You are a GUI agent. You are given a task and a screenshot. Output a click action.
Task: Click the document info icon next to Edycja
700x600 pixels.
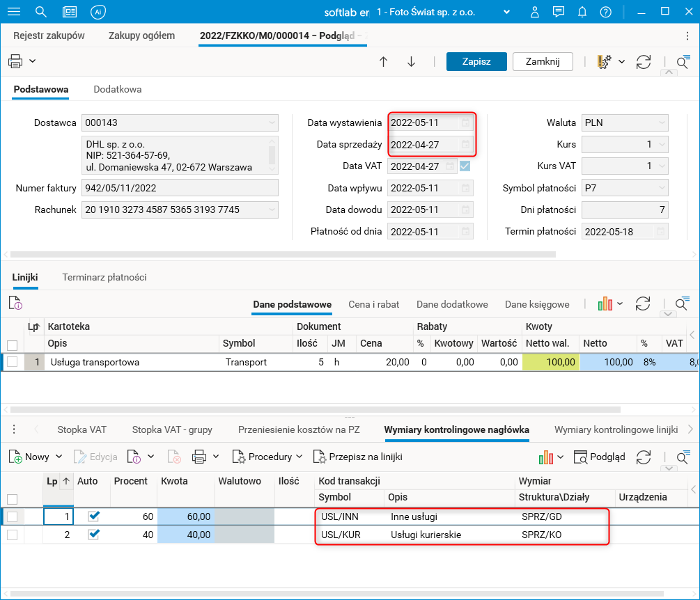click(x=134, y=457)
